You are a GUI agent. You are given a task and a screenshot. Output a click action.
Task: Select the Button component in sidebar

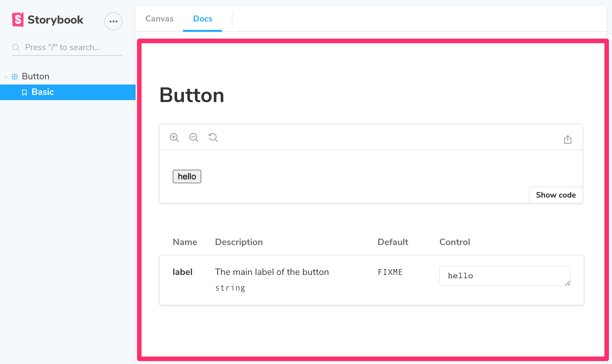pyautogui.click(x=35, y=76)
